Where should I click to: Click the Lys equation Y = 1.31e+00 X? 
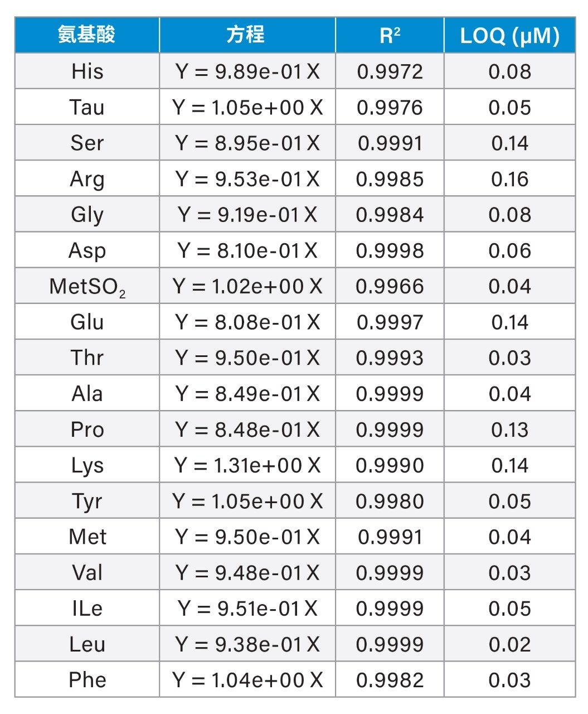pyautogui.click(x=247, y=465)
